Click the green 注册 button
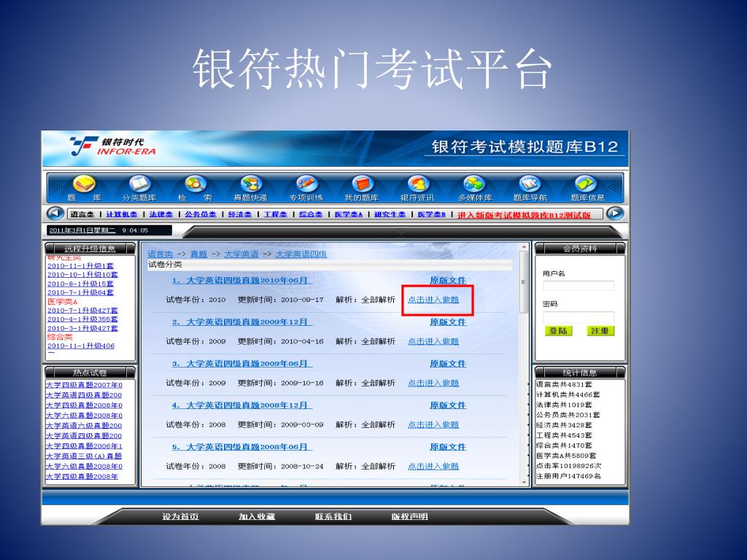This screenshot has height=560, width=747. point(600,331)
